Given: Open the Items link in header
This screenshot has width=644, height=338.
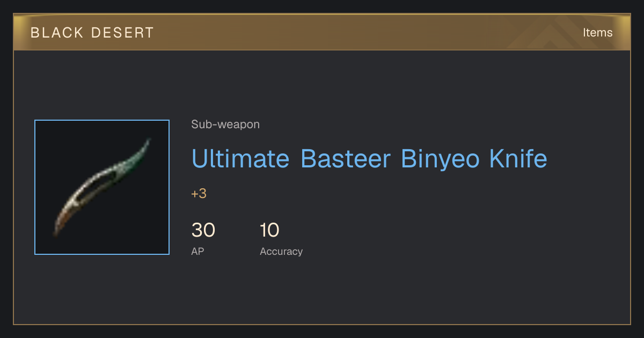Looking at the screenshot, I should tap(597, 33).
